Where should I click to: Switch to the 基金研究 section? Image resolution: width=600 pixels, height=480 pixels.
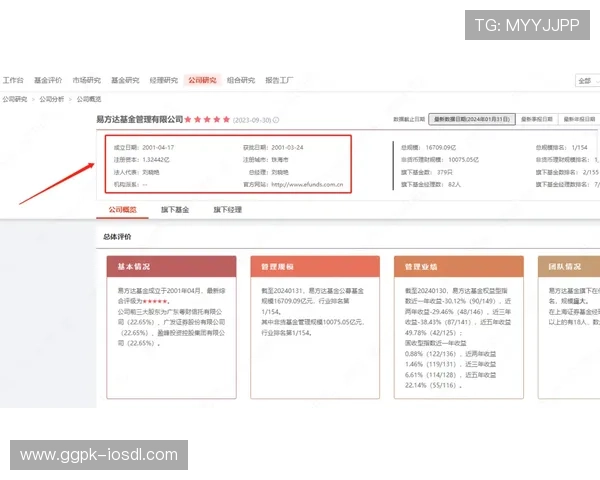click(x=125, y=80)
